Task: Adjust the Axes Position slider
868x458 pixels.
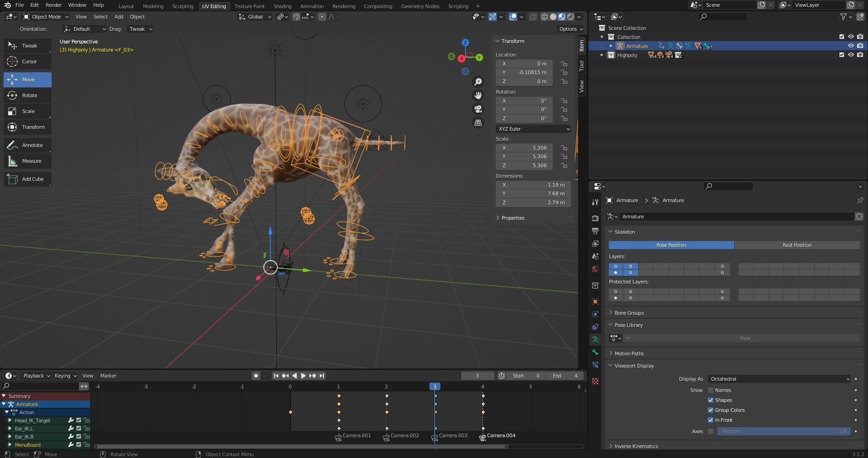Action: (x=783, y=431)
